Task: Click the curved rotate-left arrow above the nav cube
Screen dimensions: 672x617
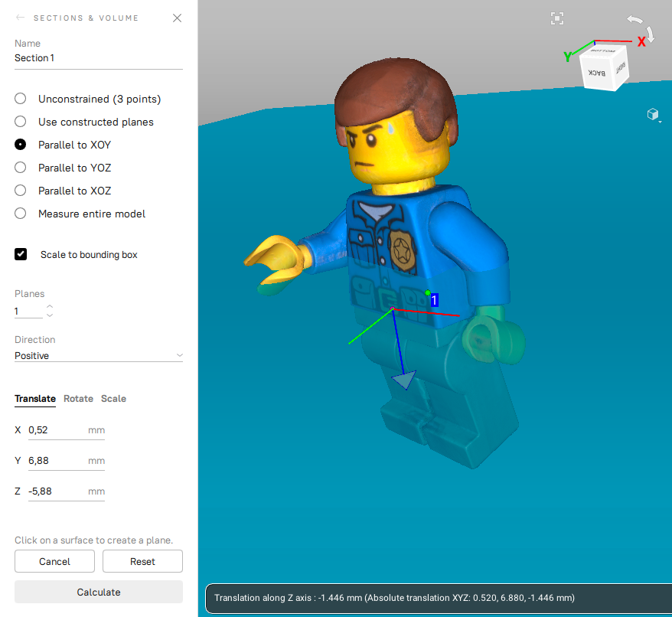Action: pyautogui.click(x=634, y=19)
